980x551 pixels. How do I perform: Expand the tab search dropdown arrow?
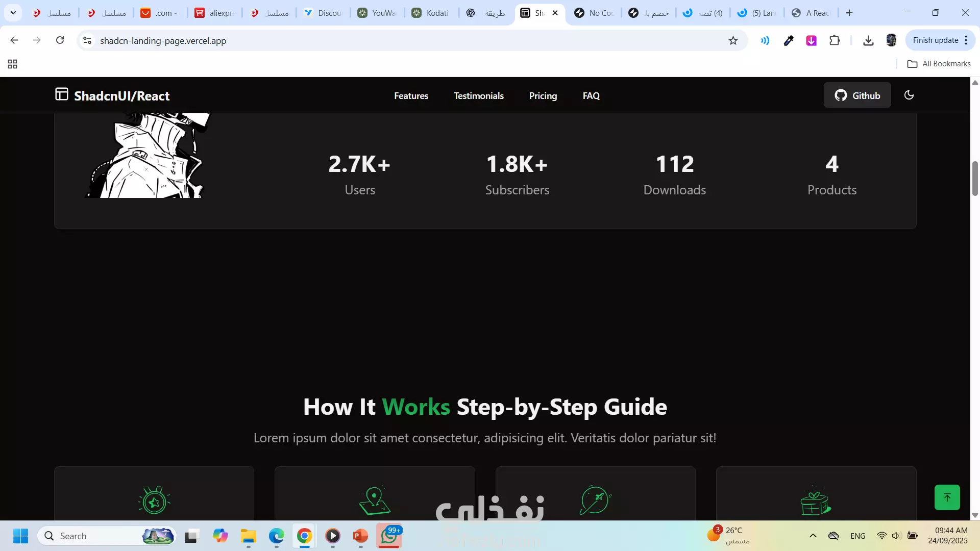pos(13,13)
